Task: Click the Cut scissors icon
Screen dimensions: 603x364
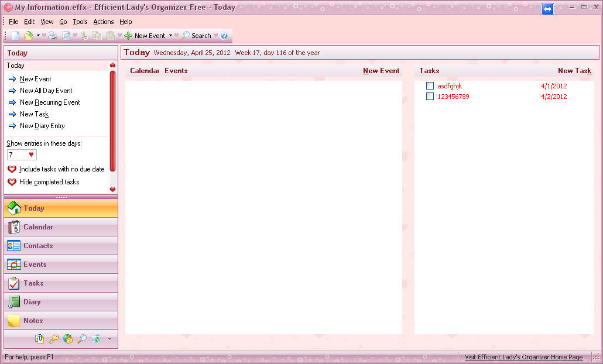Action: pyautogui.click(x=84, y=35)
